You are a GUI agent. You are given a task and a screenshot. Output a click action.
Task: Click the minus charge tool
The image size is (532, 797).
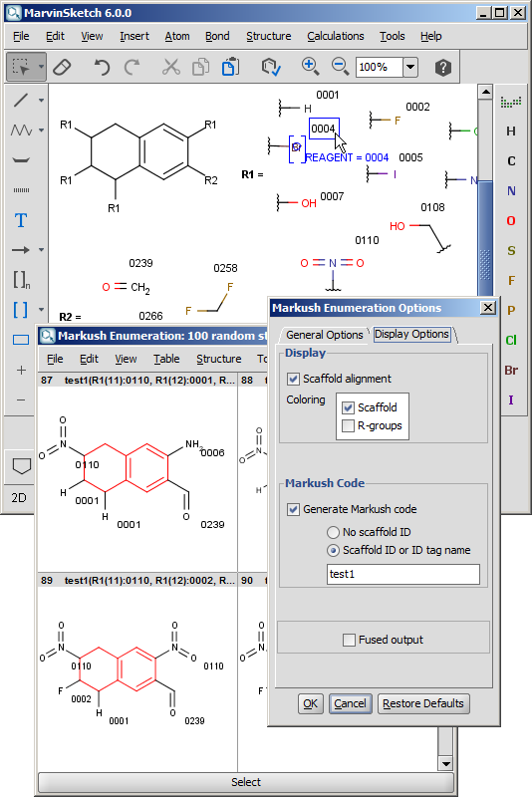click(x=21, y=400)
